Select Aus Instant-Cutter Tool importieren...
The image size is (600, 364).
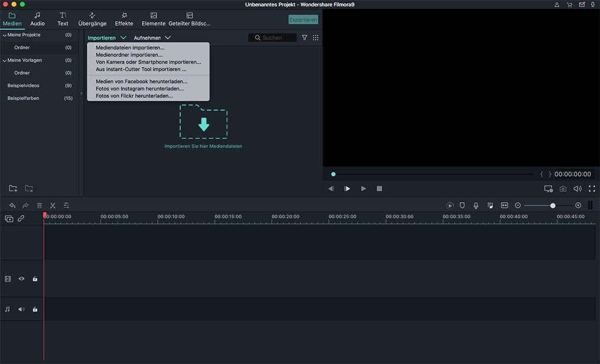pyautogui.click(x=141, y=69)
